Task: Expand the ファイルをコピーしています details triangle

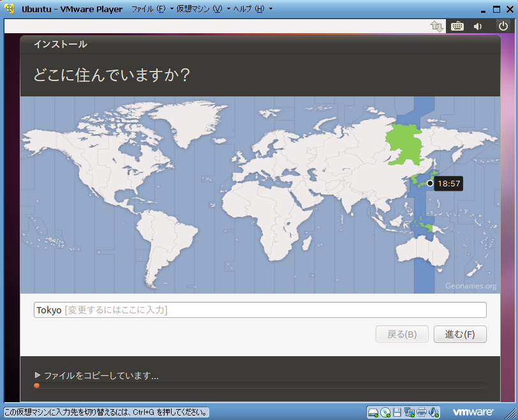Action: [38, 375]
